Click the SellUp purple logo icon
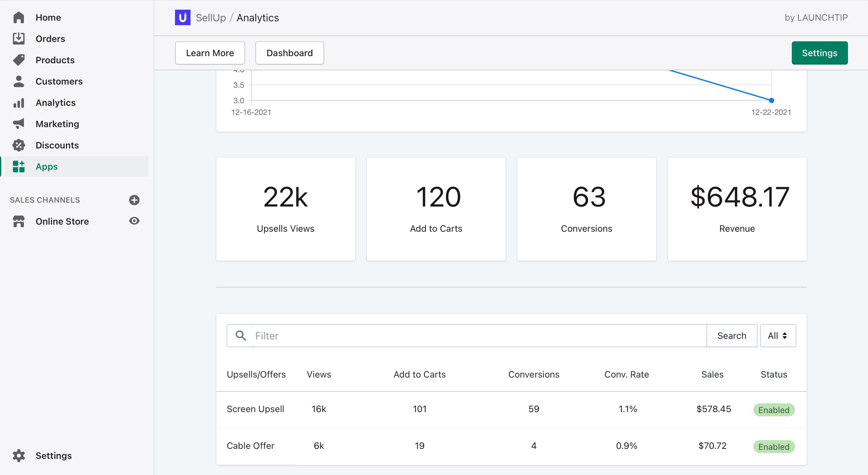868x475 pixels. 183,17
